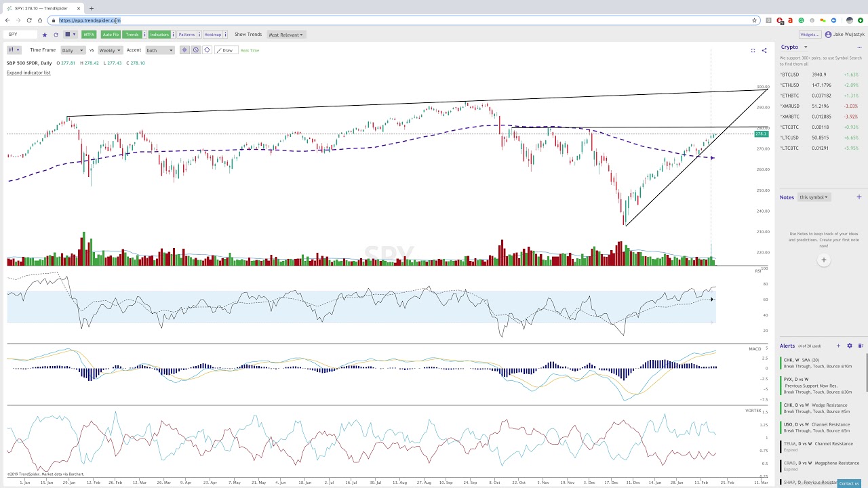Select ETHUSD in the Crypto watchlist

point(821,85)
